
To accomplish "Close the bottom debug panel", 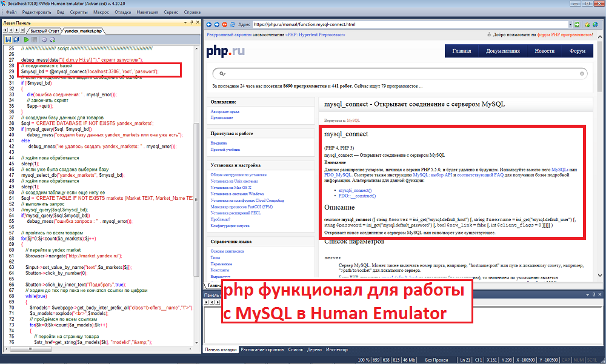I will pyautogui.click(x=600, y=294).
